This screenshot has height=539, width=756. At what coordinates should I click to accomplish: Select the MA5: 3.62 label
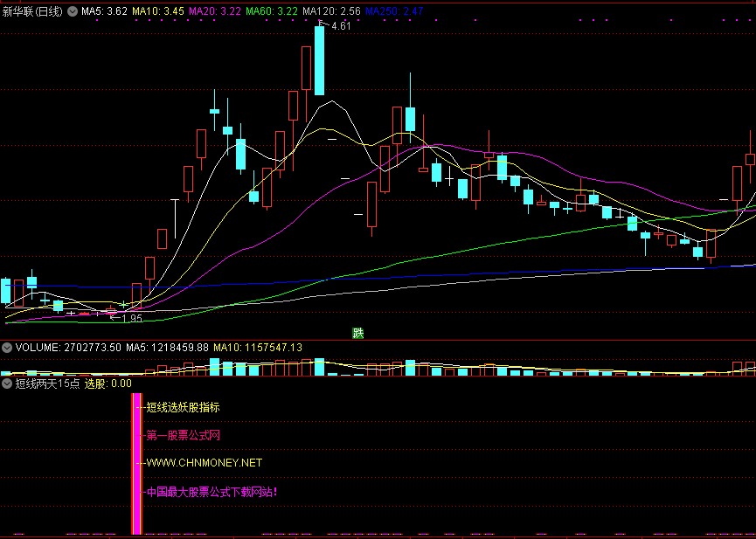(x=104, y=11)
